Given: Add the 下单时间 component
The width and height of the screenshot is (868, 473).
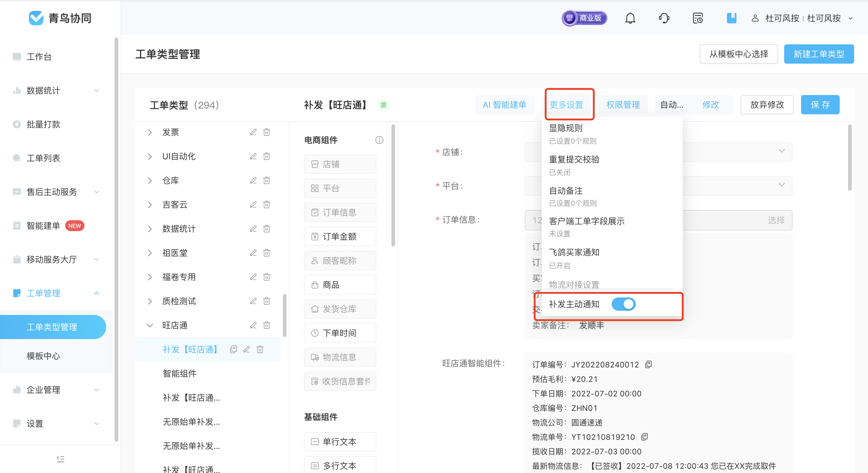Looking at the screenshot, I should pos(340,333).
